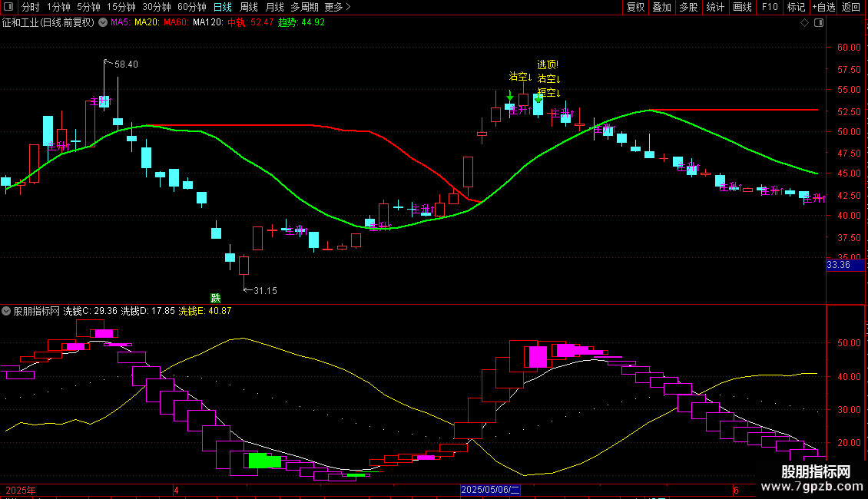Open the F10 company info
This screenshot has width=868, height=499.
coord(770,7)
